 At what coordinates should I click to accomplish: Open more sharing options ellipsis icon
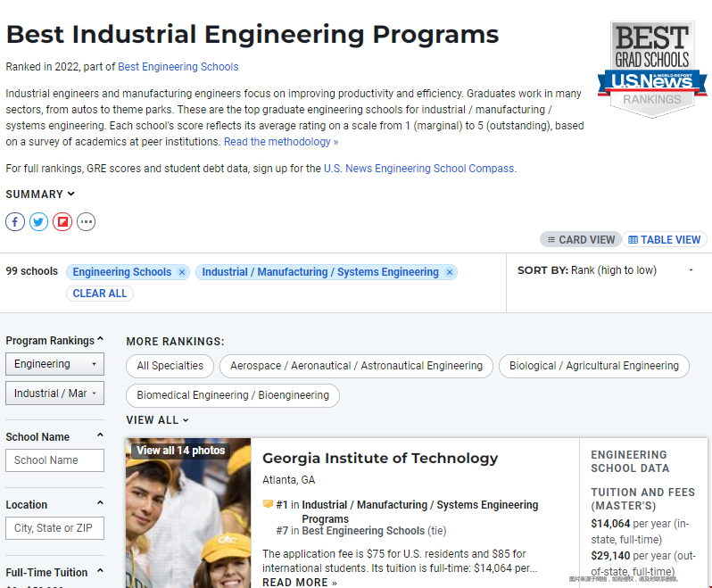[86, 222]
